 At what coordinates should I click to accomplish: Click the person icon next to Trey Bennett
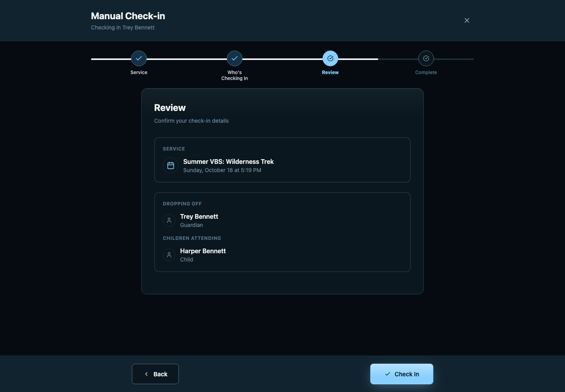click(x=169, y=220)
